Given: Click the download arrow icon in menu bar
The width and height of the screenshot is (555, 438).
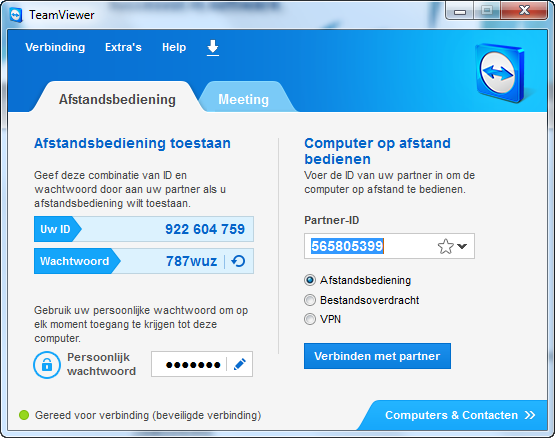Looking at the screenshot, I should (x=212, y=48).
